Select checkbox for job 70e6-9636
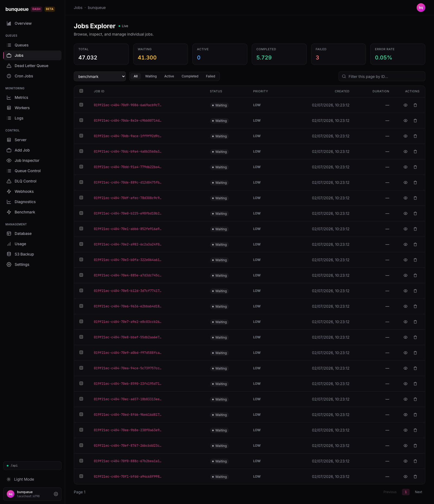 coord(81,306)
